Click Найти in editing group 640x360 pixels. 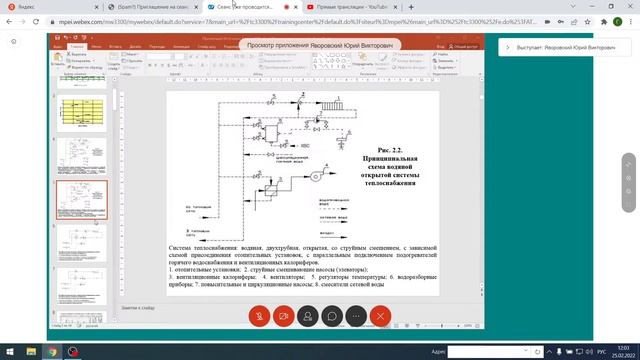tap(441, 54)
